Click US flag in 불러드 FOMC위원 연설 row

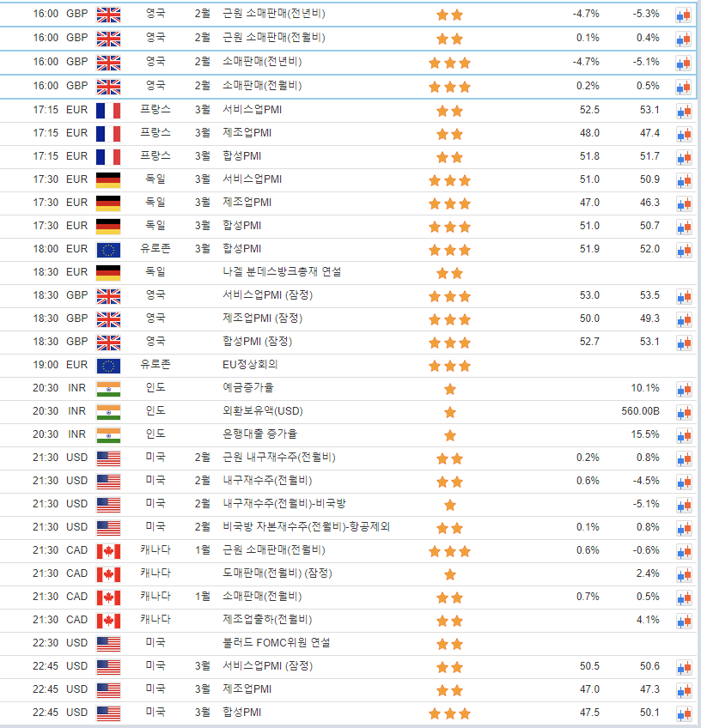[x=108, y=643]
